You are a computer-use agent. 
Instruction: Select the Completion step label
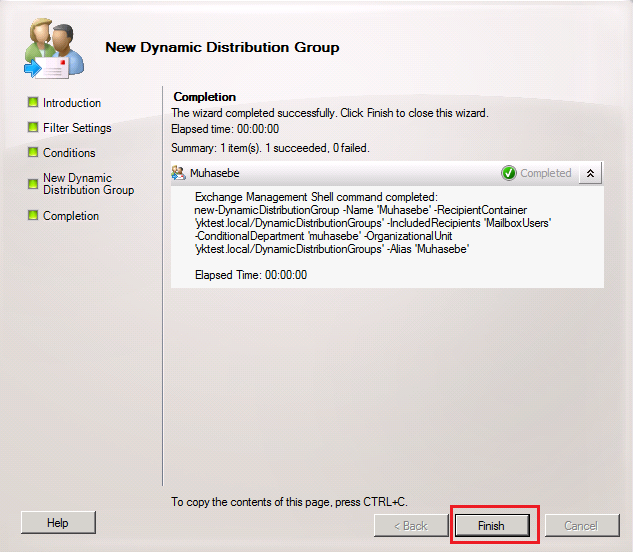[71, 216]
